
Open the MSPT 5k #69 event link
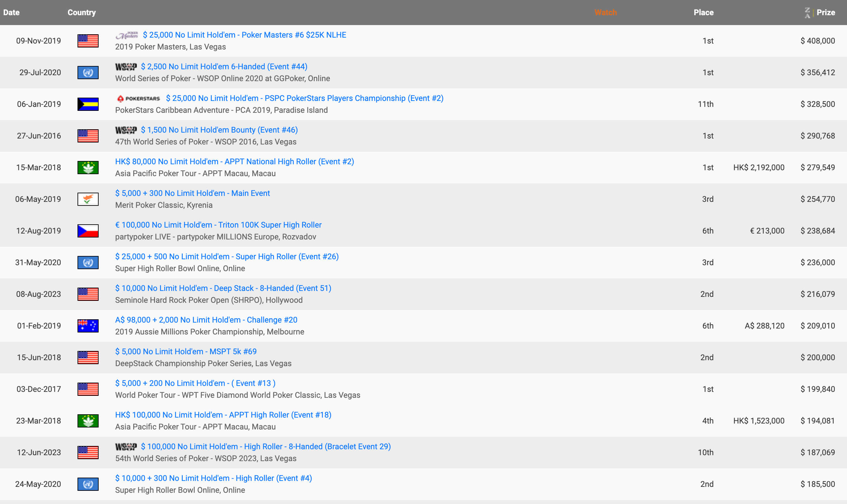pos(186,352)
